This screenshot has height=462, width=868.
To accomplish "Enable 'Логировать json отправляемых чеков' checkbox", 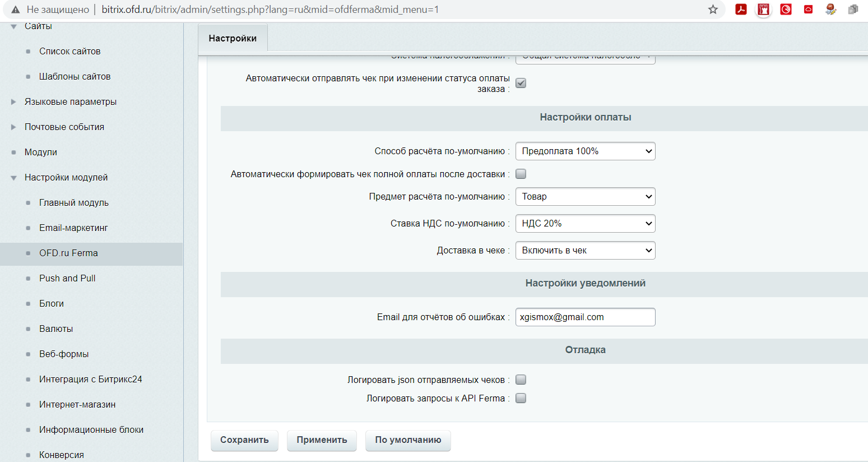I will coord(521,380).
